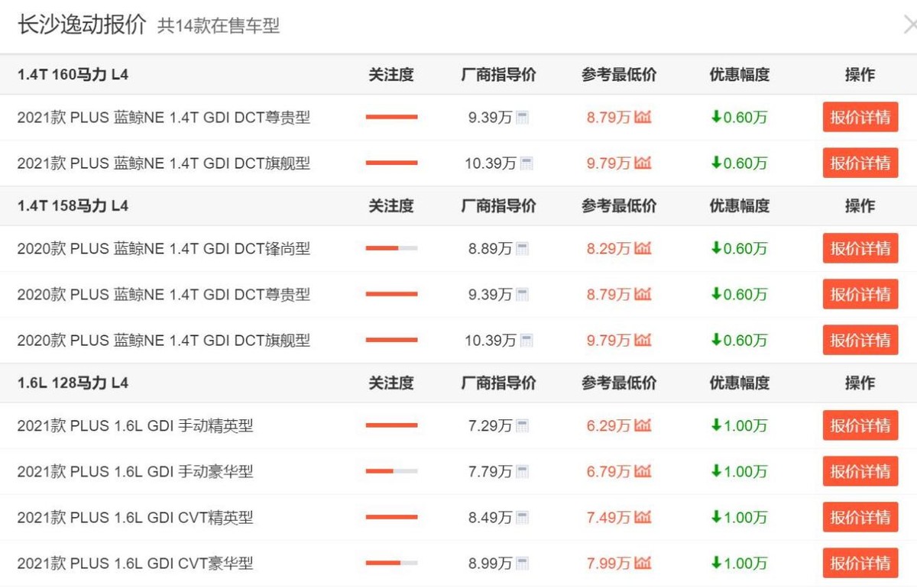Open the price calculator beside 9.39万 for 2021款尊贵型
917x588 pixels.
522,117
